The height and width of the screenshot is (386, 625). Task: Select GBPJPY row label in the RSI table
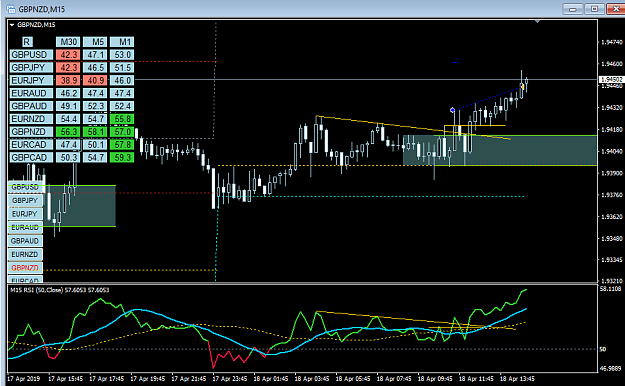tap(31, 67)
